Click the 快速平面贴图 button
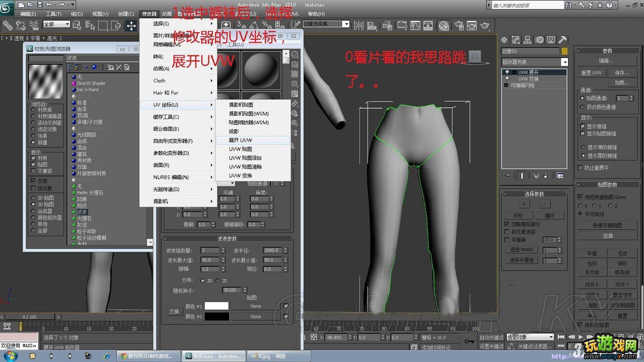 point(607,225)
